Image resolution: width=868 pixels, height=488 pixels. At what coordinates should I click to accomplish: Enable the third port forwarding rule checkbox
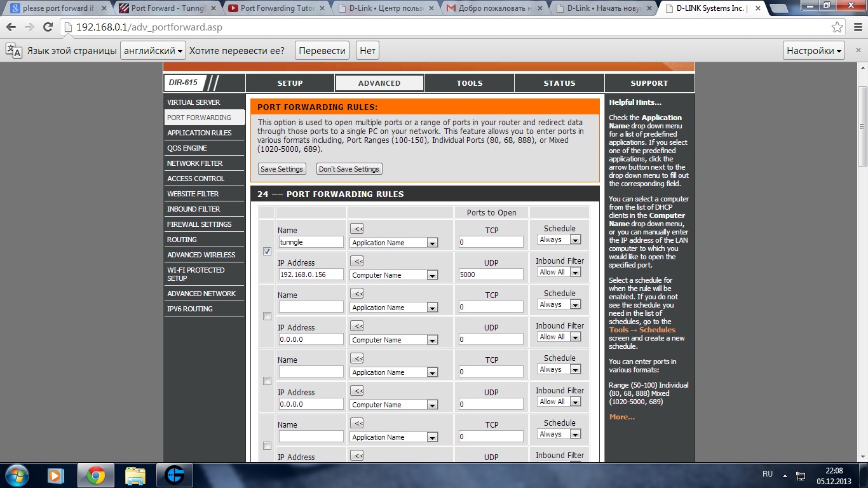coord(267,381)
